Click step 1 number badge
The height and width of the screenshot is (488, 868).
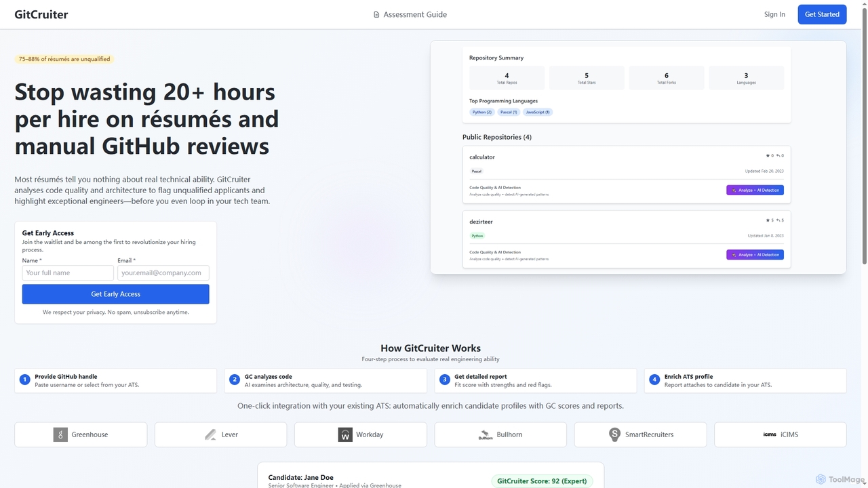click(25, 380)
